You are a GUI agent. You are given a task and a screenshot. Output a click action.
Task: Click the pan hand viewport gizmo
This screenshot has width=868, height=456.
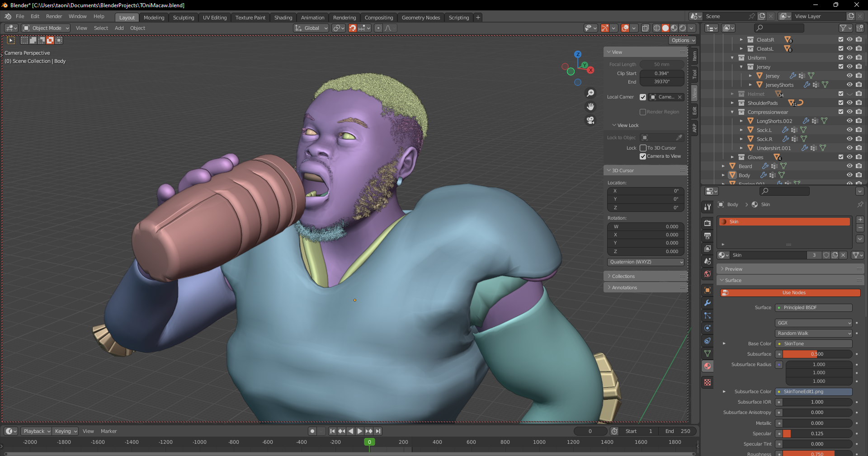click(590, 107)
